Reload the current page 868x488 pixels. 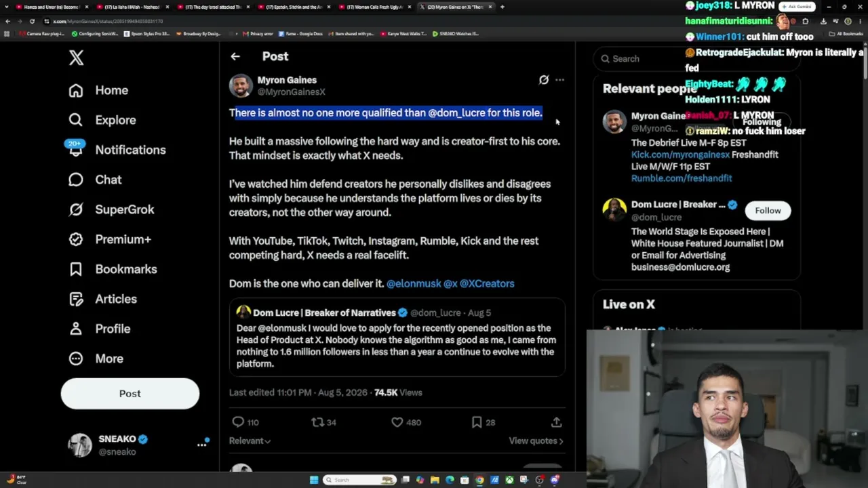[x=32, y=21]
